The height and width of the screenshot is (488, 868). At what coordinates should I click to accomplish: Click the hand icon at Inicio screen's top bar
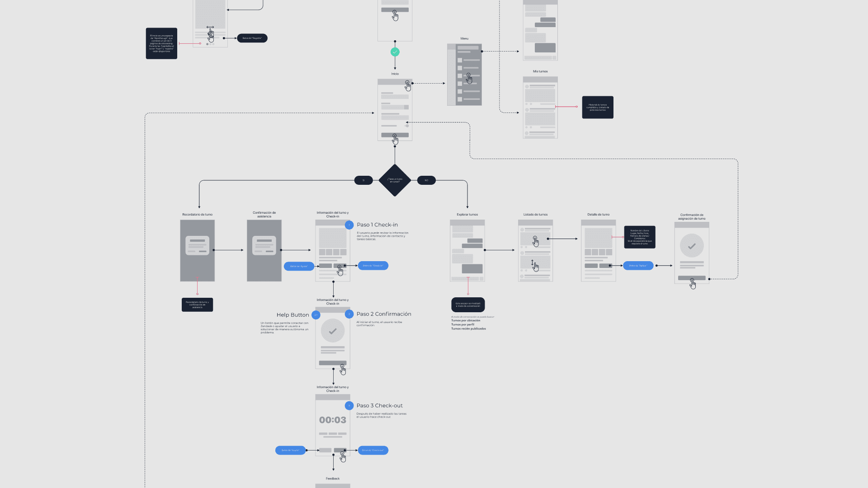408,86
